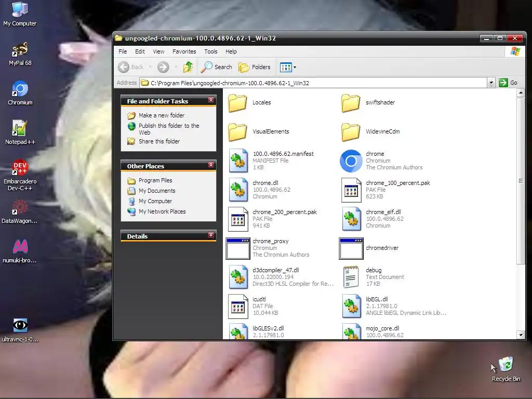Select the VisualElements folder
Viewport: 532px width, 399px height.
tap(259, 131)
